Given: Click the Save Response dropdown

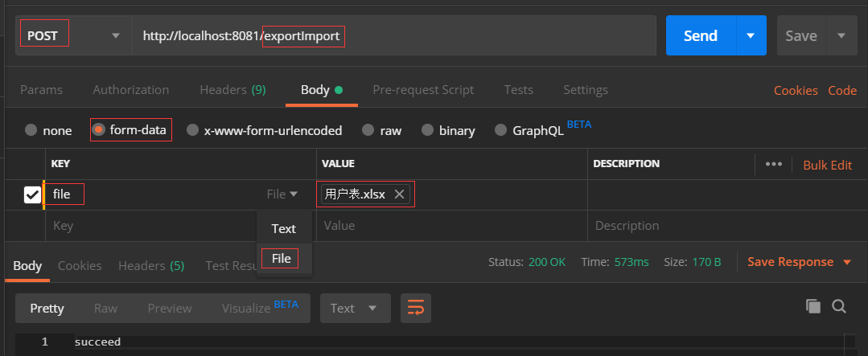Looking at the screenshot, I should [799, 262].
